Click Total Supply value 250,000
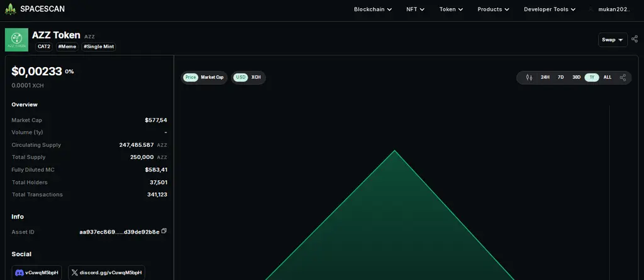The width and height of the screenshot is (644, 280). pos(142,157)
